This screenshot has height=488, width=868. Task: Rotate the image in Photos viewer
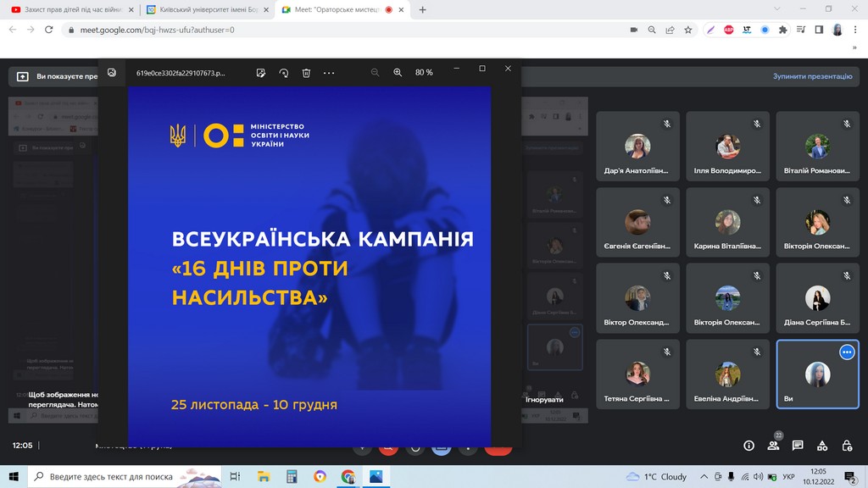[284, 73]
